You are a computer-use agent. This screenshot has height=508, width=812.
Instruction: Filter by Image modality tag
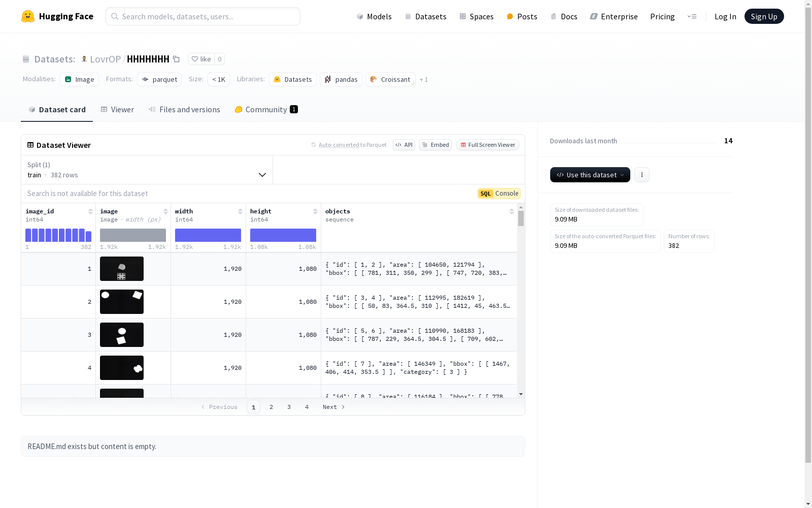pos(80,79)
